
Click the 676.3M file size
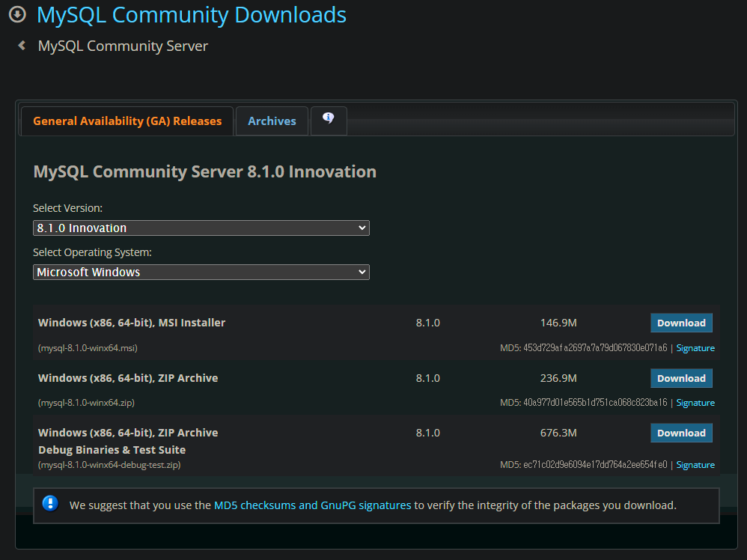point(558,433)
